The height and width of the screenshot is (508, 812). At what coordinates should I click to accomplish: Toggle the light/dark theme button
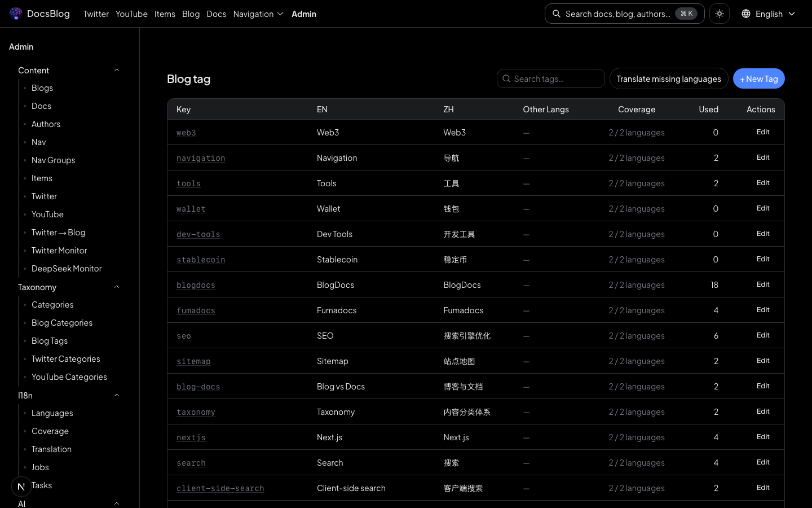coord(720,14)
